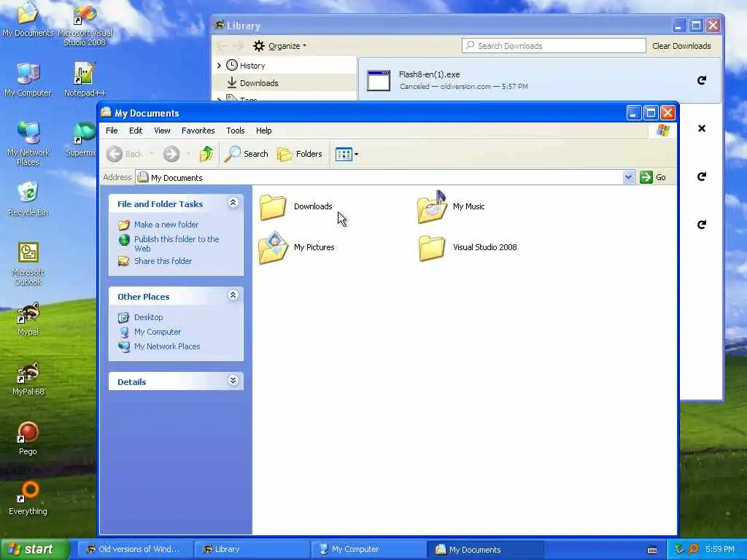Open the Recycle Bin
The width and height of the screenshot is (747, 560).
pyautogui.click(x=28, y=199)
